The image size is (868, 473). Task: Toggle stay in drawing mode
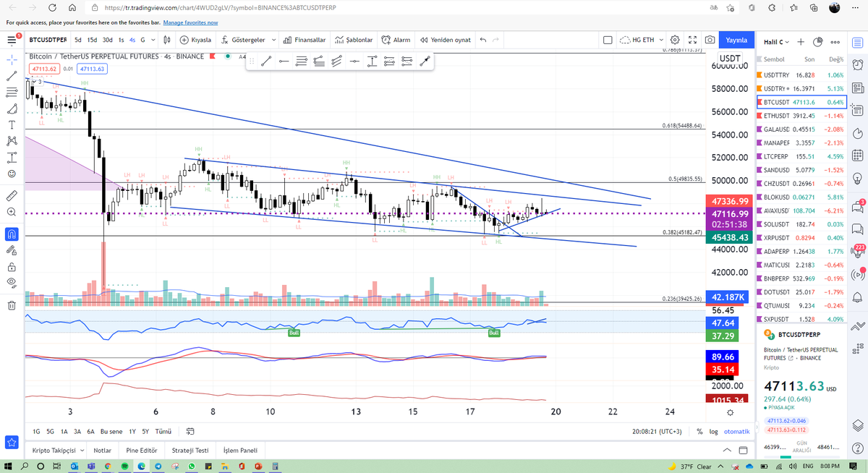[x=12, y=250]
